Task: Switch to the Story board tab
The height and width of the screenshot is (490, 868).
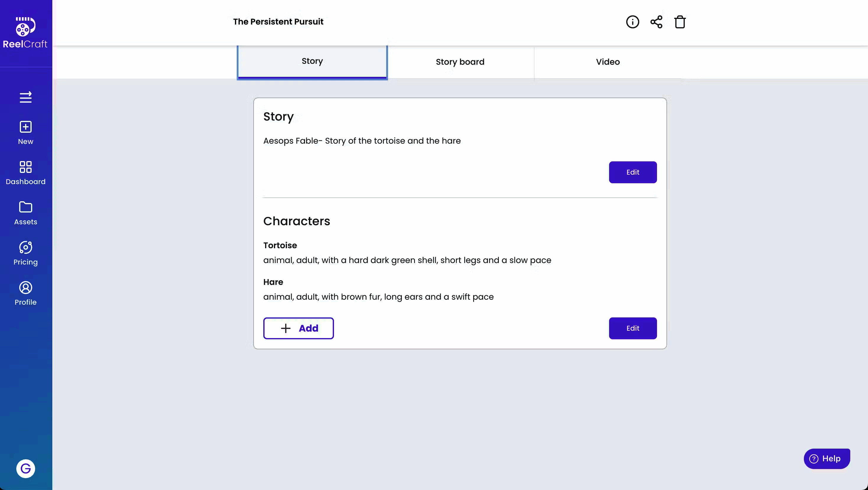Action: pos(460,62)
